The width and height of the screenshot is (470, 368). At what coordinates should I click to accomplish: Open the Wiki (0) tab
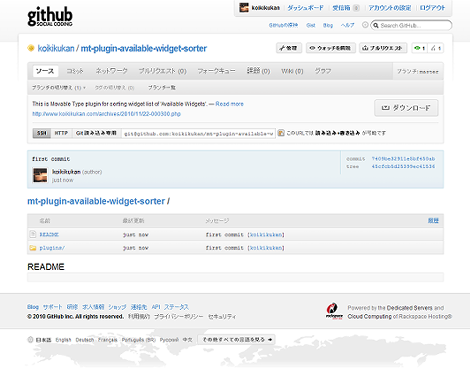pyautogui.click(x=292, y=71)
